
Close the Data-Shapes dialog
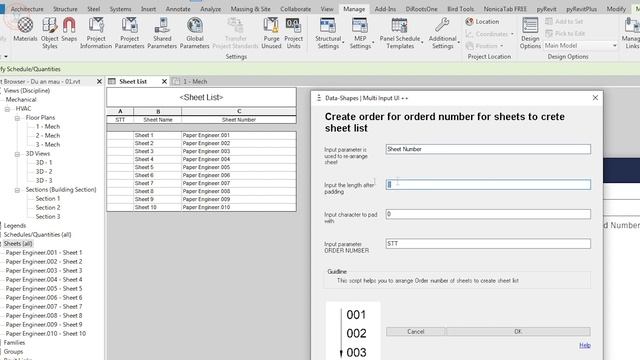595,98
